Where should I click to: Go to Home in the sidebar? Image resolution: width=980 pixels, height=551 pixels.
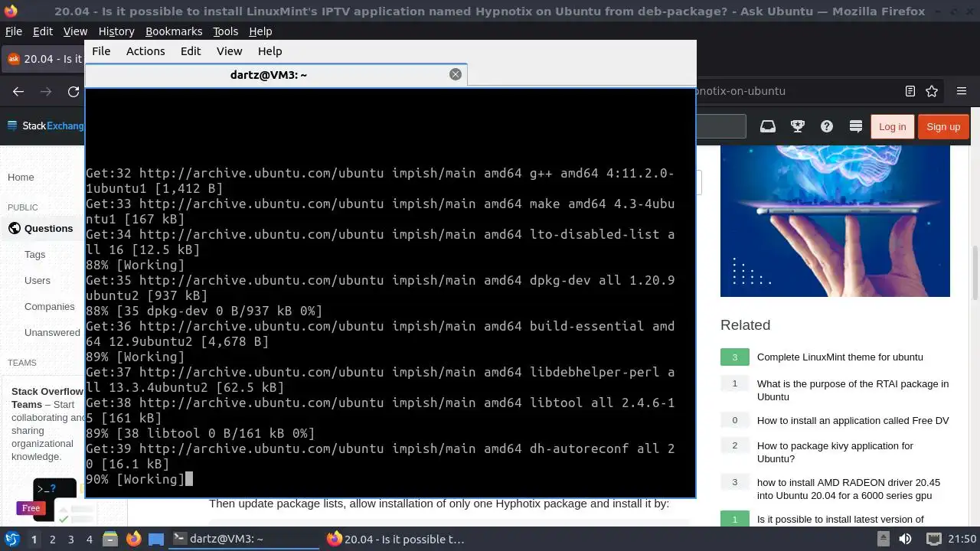(21, 177)
